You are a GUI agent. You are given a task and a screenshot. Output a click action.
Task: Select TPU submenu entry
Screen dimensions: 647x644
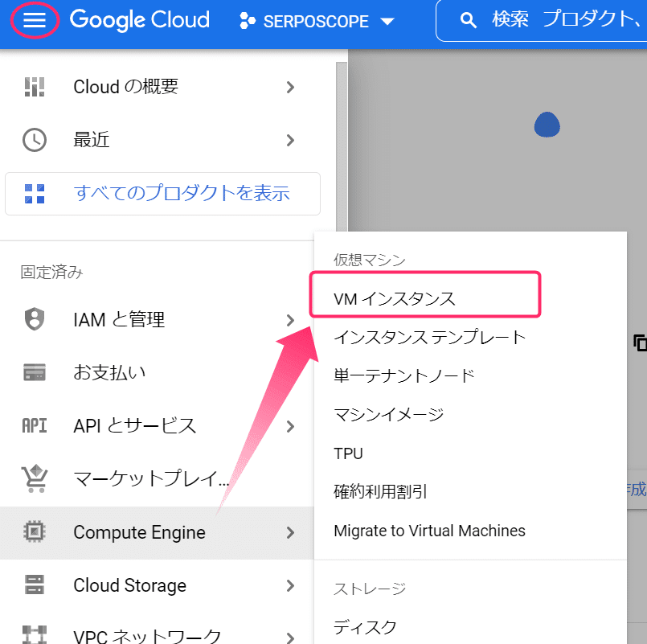pyautogui.click(x=470, y=453)
